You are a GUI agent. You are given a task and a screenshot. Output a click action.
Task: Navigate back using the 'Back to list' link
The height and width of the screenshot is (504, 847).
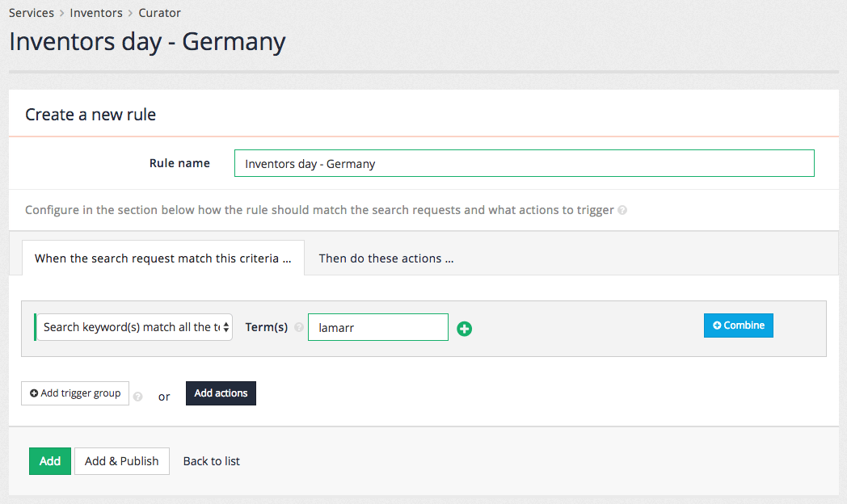pyautogui.click(x=211, y=460)
